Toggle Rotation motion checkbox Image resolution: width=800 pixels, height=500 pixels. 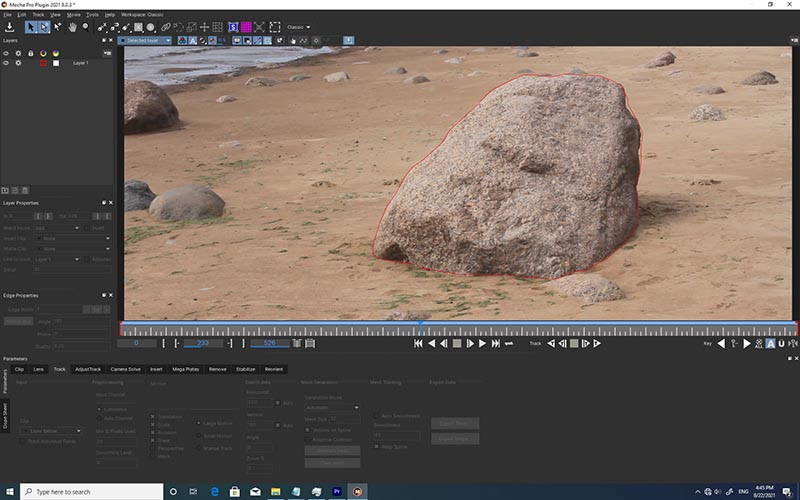click(x=153, y=432)
